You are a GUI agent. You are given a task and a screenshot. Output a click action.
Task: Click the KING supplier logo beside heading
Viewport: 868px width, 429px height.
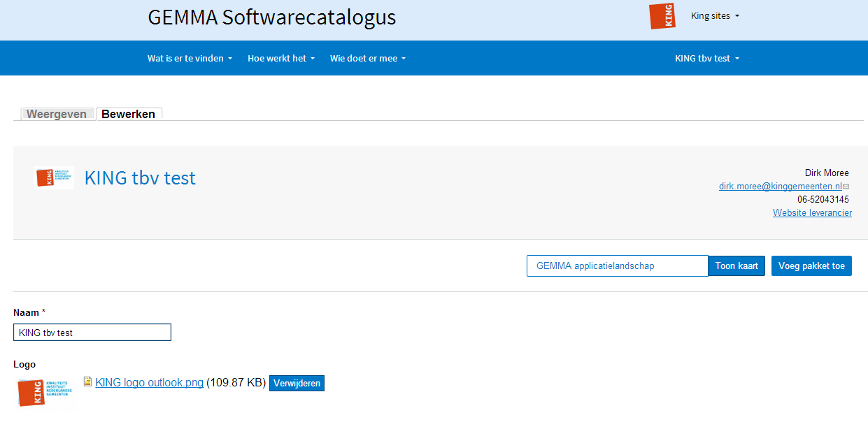pyautogui.click(x=55, y=177)
